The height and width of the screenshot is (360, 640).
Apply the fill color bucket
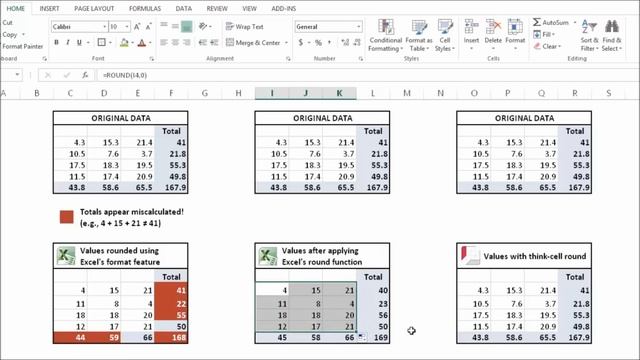click(x=124, y=42)
